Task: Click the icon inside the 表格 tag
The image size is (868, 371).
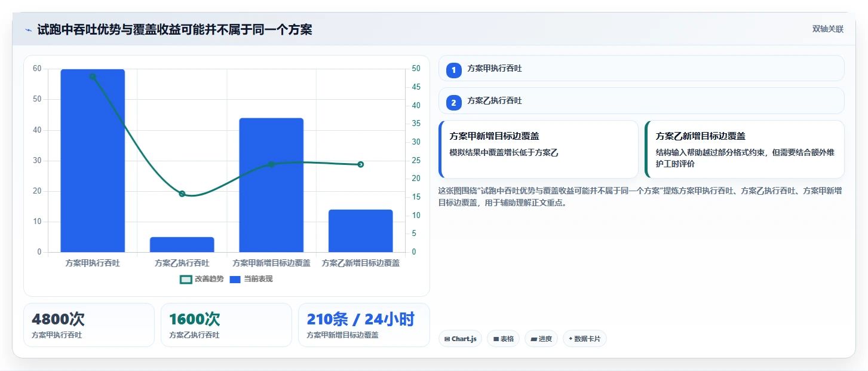Action: click(496, 339)
